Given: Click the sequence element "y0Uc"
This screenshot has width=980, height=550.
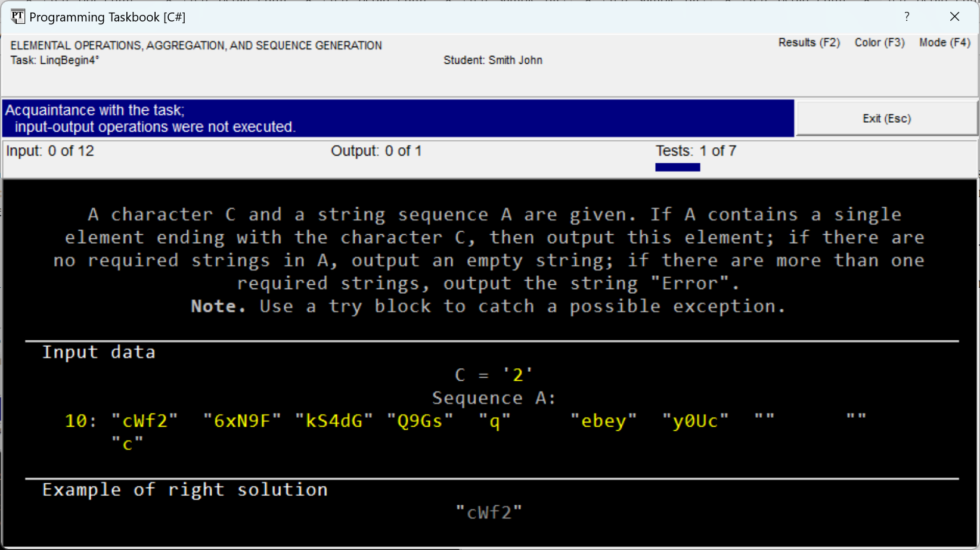Looking at the screenshot, I should 695,421.
